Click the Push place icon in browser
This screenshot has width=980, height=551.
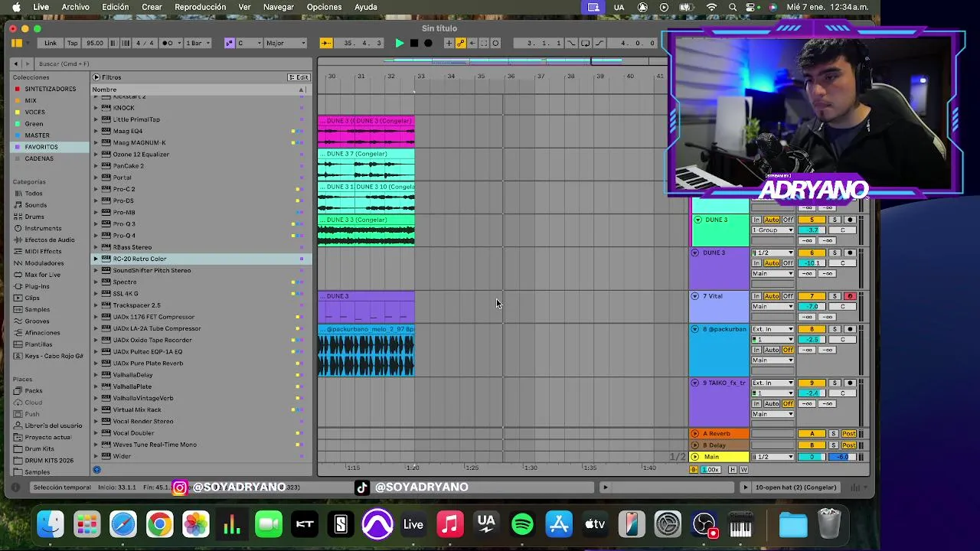[16, 414]
